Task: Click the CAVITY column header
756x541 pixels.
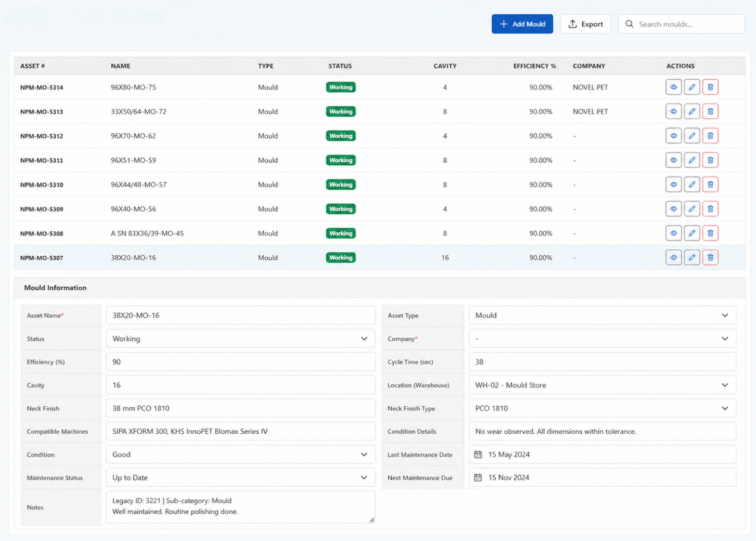Action: click(x=445, y=66)
